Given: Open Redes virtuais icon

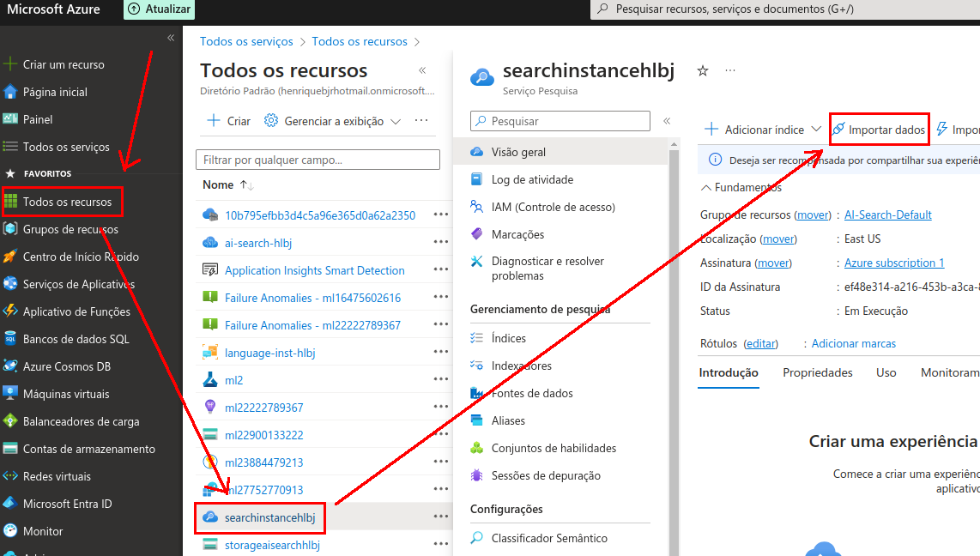Looking at the screenshot, I should pos(10,476).
